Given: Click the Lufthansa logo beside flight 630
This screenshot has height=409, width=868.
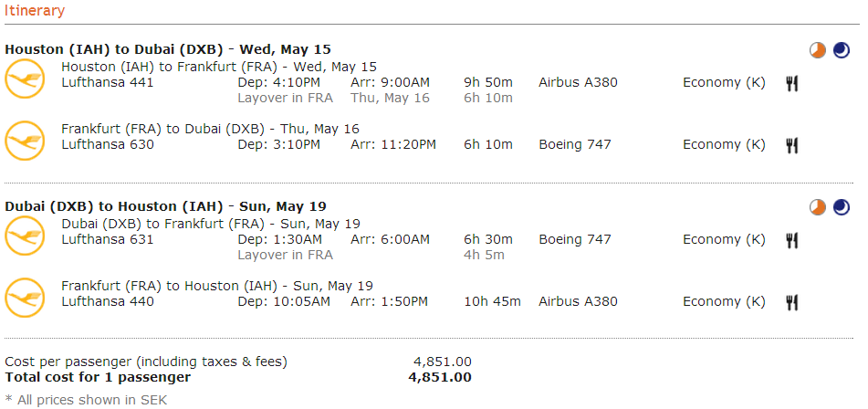Looking at the screenshot, I should click(25, 141).
